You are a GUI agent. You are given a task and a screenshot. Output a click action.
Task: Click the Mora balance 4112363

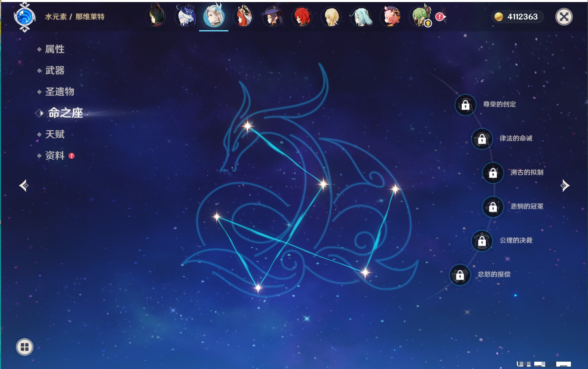[x=522, y=17]
